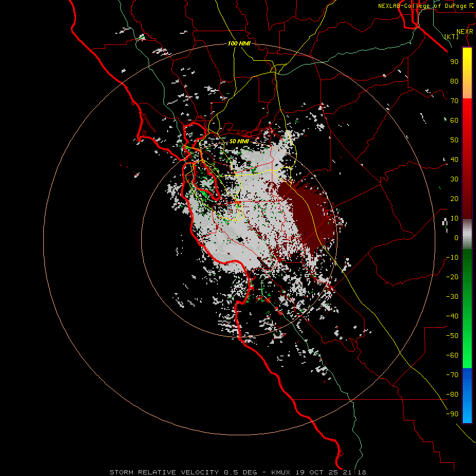Select the -80 value on velocity scale
476x476 pixels.
click(x=452, y=395)
